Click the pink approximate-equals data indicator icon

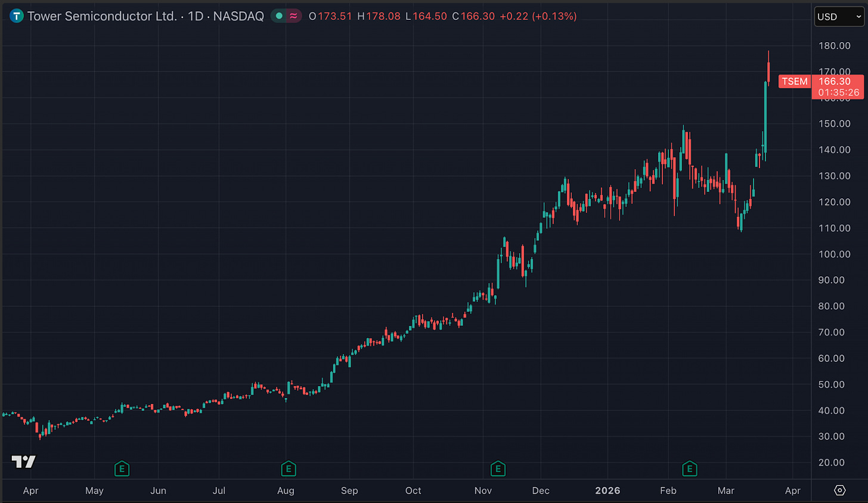coord(293,16)
